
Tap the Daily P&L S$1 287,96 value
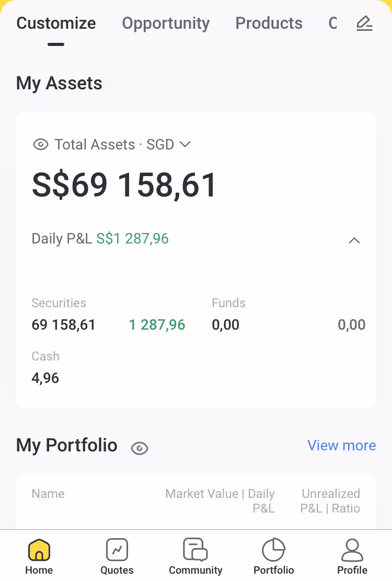132,239
